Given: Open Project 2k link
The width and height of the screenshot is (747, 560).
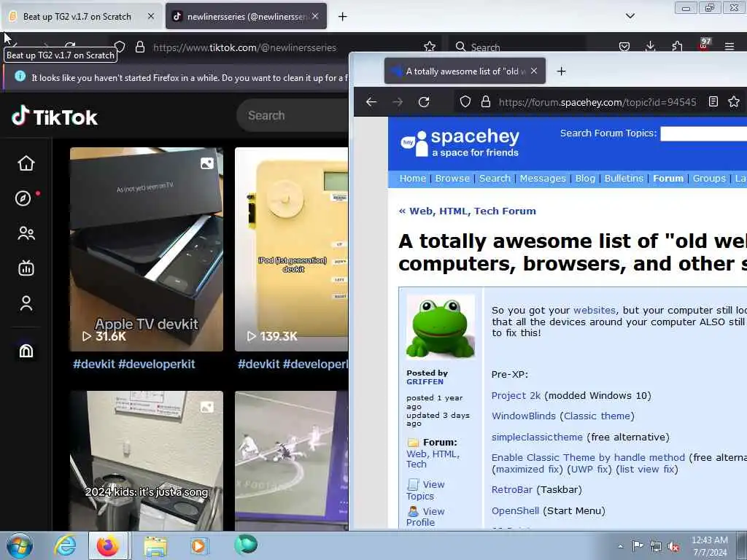Looking at the screenshot, I should click(516, 395).
